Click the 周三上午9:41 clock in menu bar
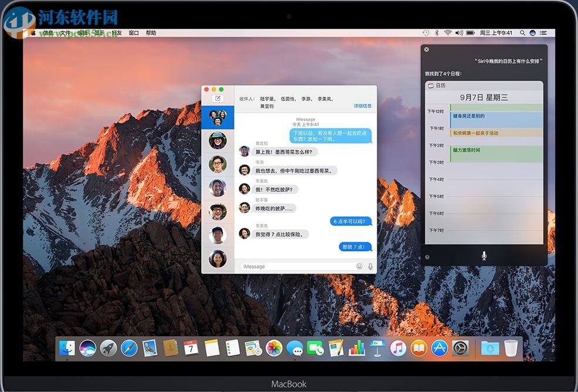Screen dimensions: 578x392 pyautogui.click(x=496, y=33)
